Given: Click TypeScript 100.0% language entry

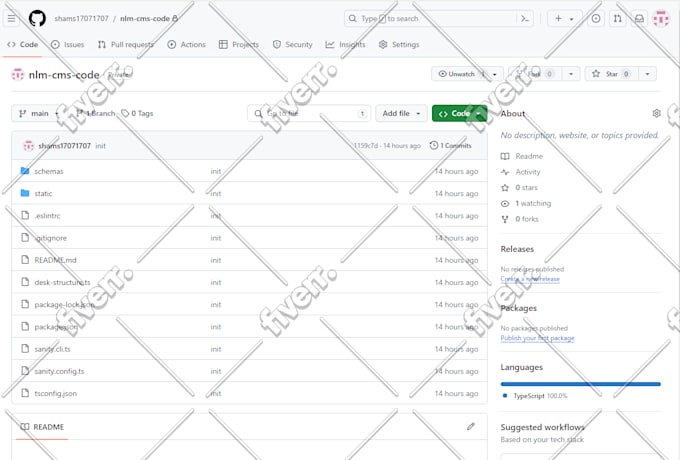Looking at the screenshot, I should click(x=535, y=395).
